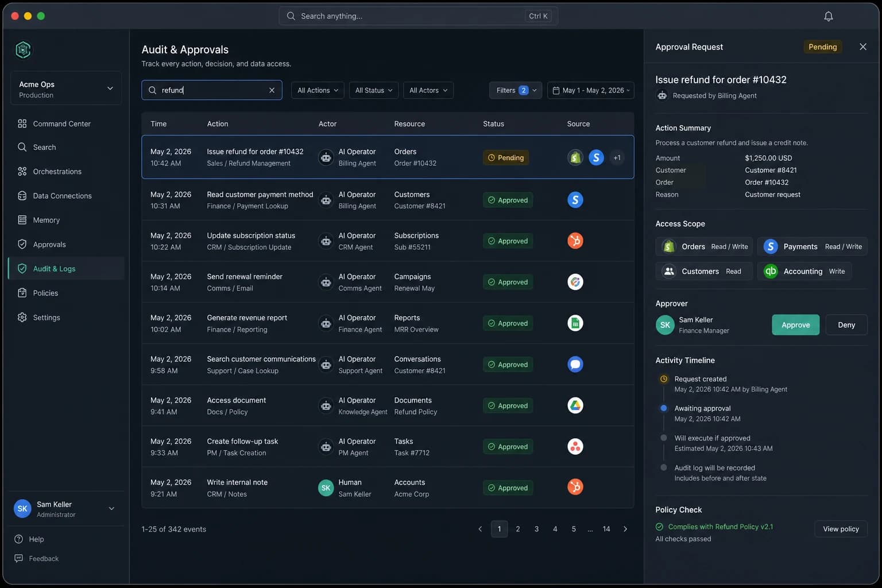Click Sam Keller approver avatar in panel
This screenshot has height=588, width=882.
(665, 325)
